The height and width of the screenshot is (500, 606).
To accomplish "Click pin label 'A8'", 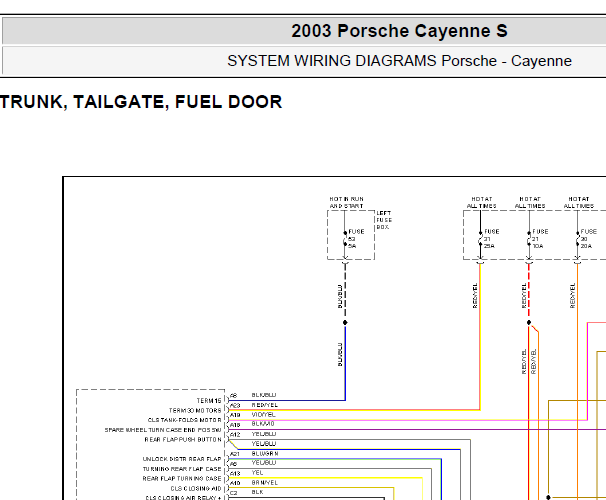I will (233, 396).
